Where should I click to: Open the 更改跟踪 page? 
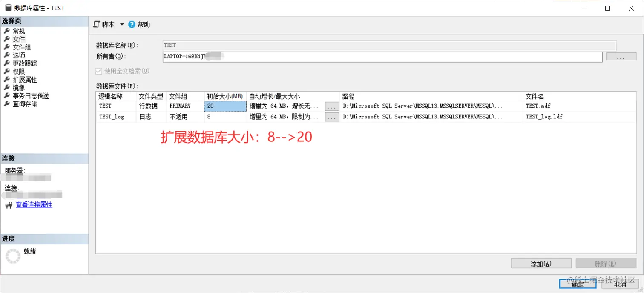(25, 63)
